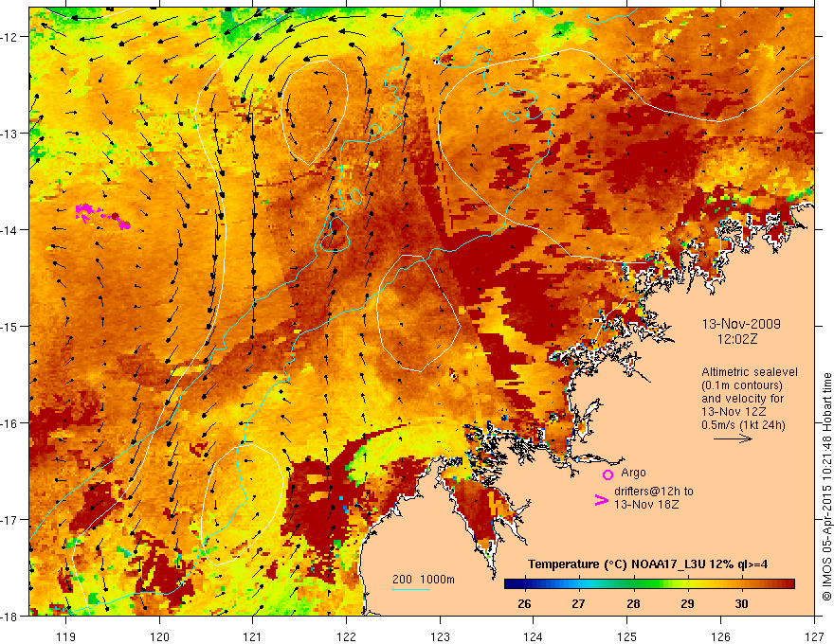Click the '0.5m/s (1kt 24h)' text
Viewport: 834px width, 644px height.
click(743, 425)
